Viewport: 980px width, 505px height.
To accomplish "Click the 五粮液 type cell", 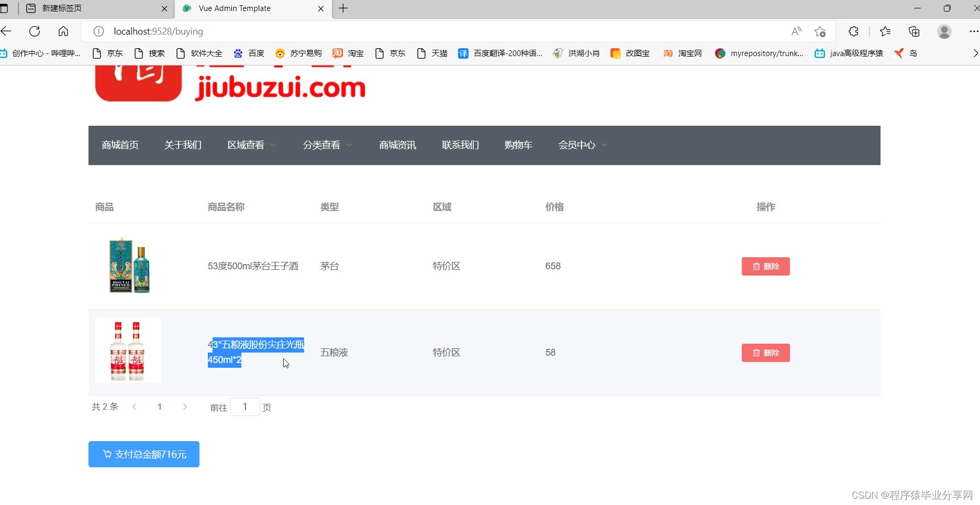I will tap(334, 353).
